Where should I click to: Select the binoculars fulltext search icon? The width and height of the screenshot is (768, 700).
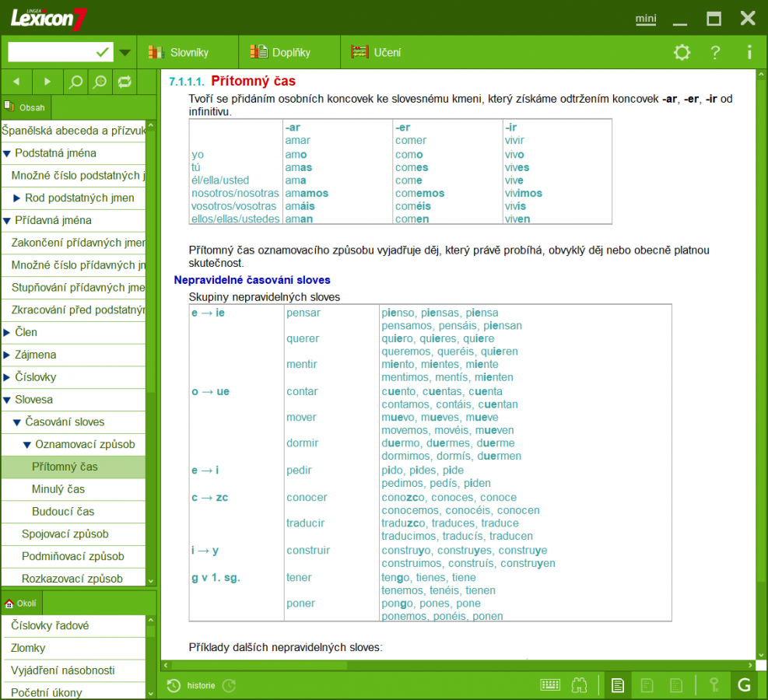click(580, 685)
